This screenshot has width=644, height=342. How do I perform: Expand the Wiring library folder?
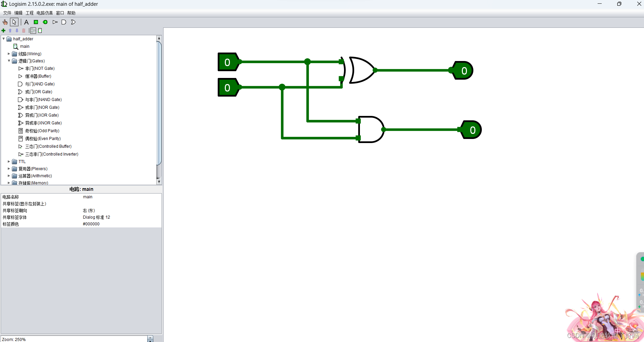[x=9, y=54]
